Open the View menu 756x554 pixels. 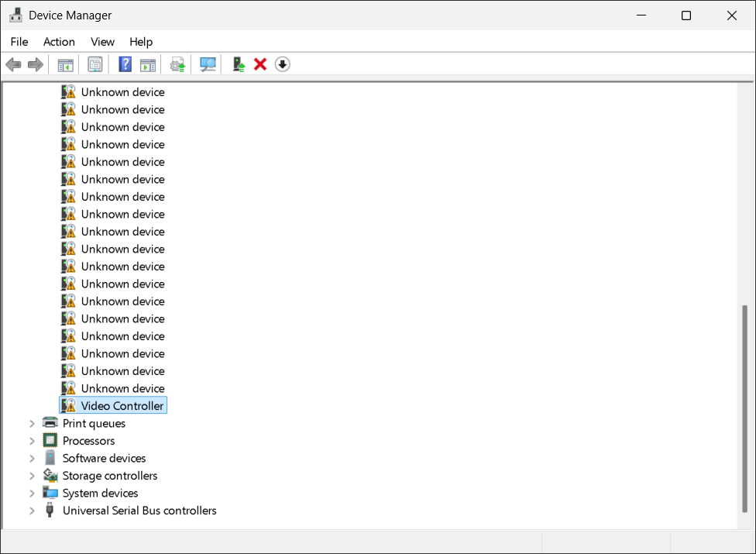pyautogui.click(x=102, y=42)
